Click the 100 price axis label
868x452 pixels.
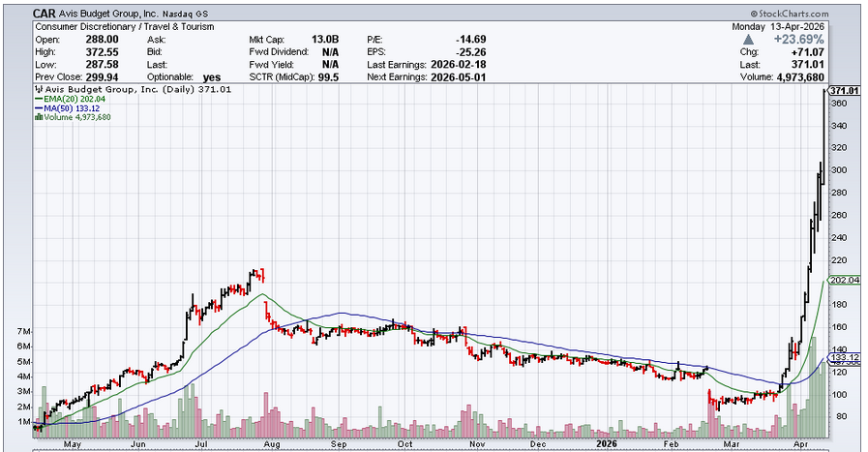pos(839,394)
